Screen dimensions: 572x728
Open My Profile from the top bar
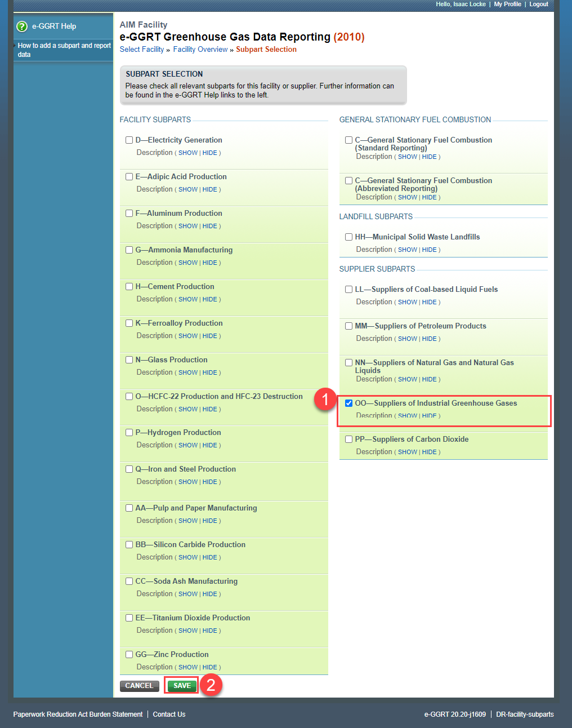tap(507, 4)
